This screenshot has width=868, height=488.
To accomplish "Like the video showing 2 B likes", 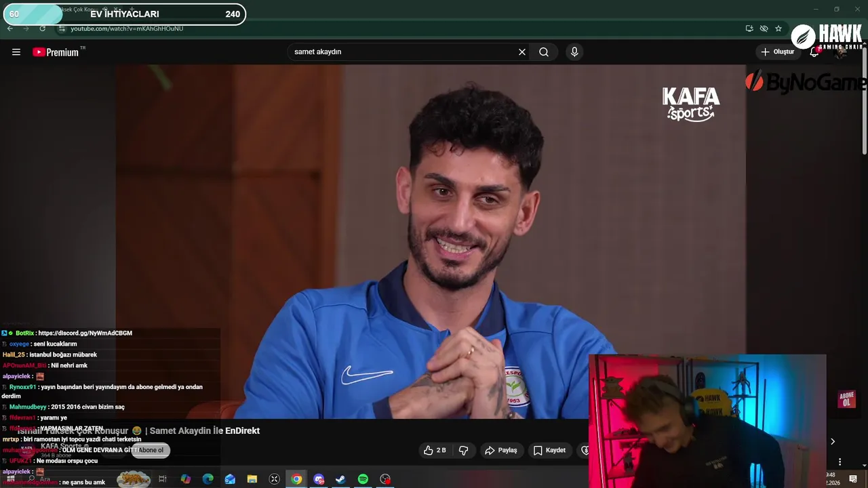I will pyautogui.click(x=435, y=450).
